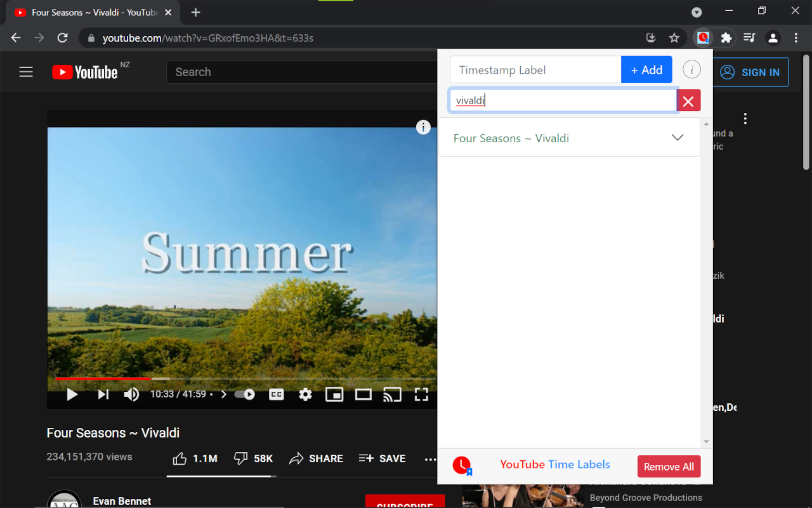This screenshot has width=812, height=508.
Task: Click the Subscribe button
Action: pos(405,502)
